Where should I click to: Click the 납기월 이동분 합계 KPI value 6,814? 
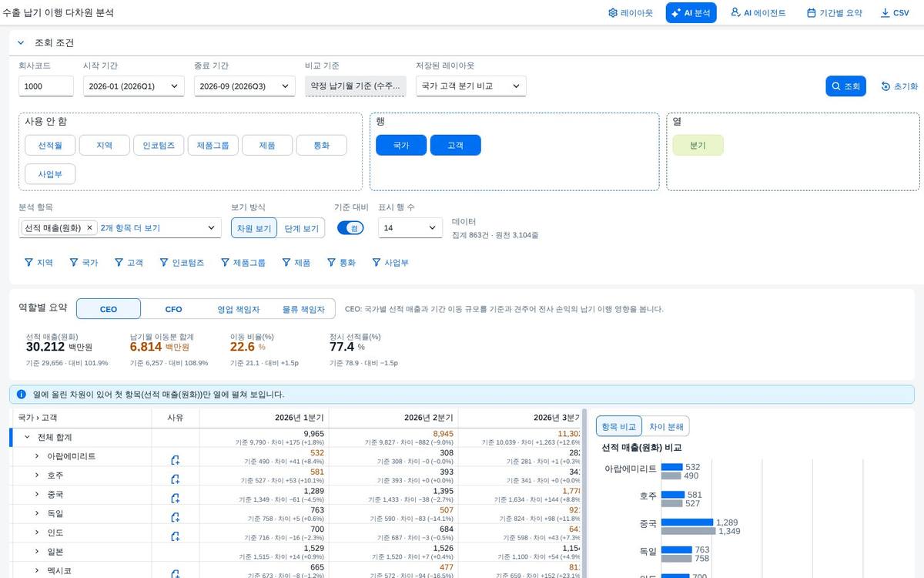click(x=146, y=347)
